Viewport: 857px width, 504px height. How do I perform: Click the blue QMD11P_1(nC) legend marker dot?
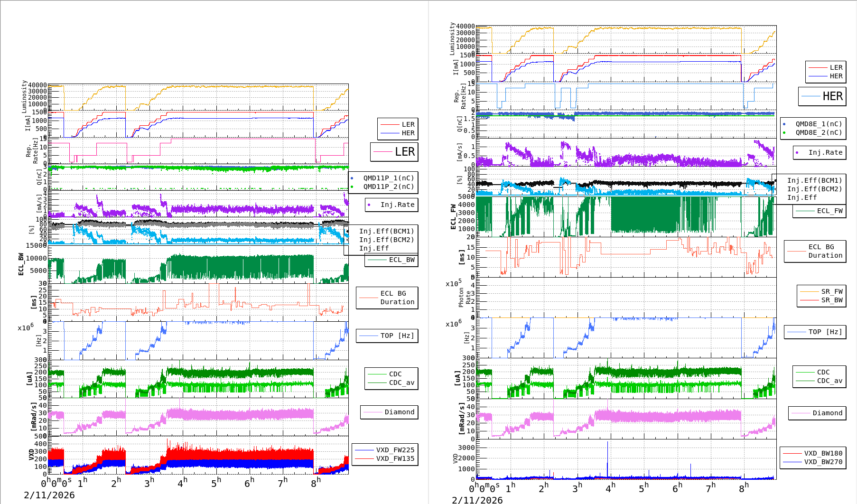click(x=352, y=178)
